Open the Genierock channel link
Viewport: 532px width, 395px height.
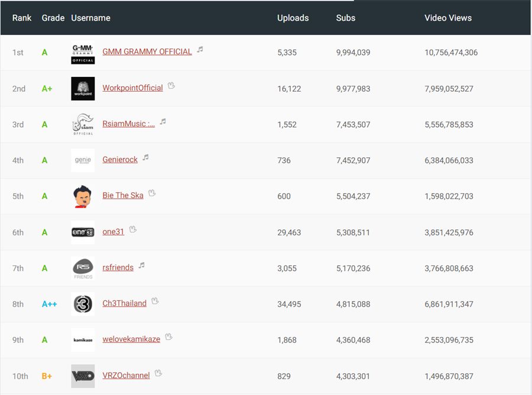pyautogui.click(x=120, y=160)
